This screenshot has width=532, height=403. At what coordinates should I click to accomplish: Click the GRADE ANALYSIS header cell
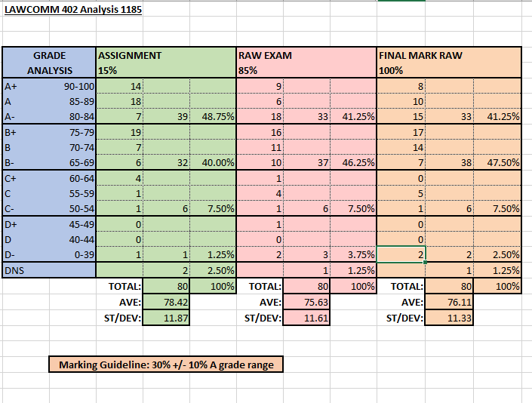tap(49, 63)
